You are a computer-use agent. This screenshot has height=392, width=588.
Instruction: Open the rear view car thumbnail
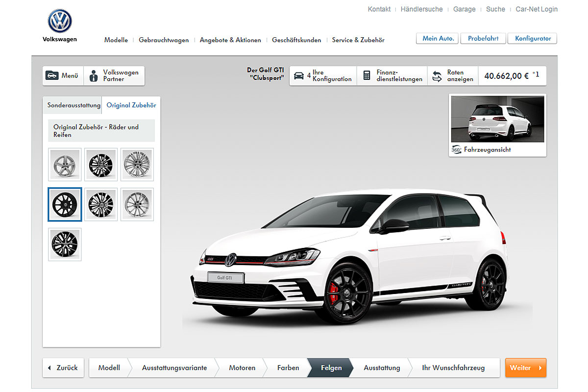(x=497, y=119)
